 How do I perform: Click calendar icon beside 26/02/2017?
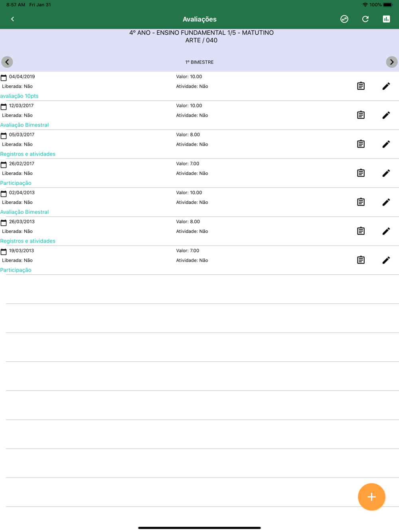point(4,164)
